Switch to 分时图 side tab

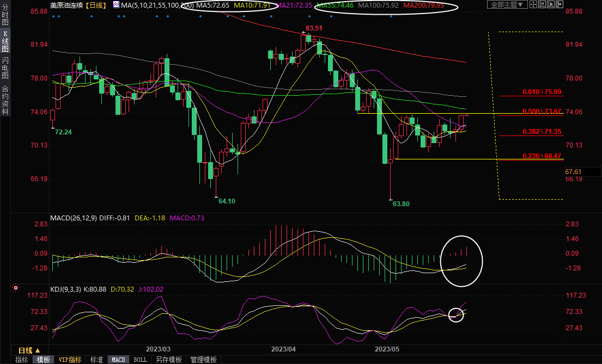coord(5,15)
